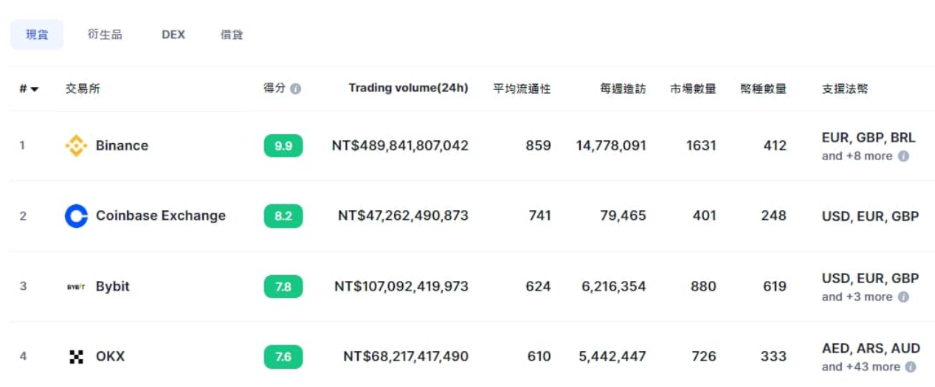Click Bybit liquidity value 624

point(538,287)
